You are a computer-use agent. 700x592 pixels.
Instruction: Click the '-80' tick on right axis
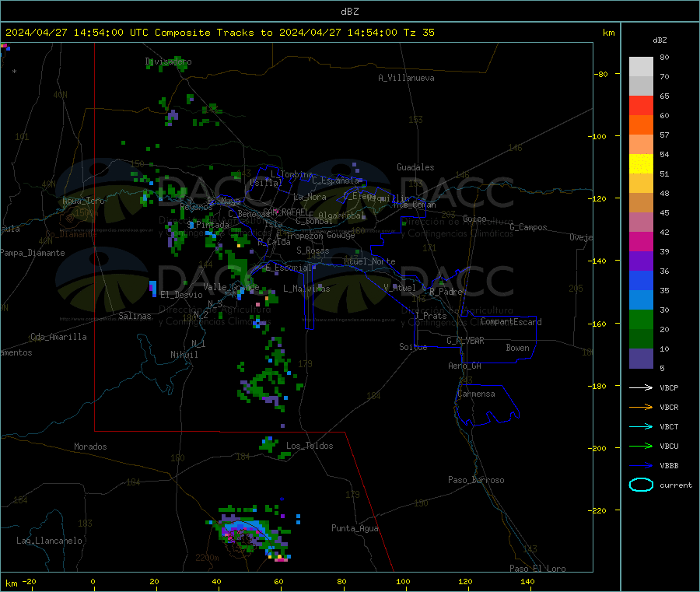600,74
